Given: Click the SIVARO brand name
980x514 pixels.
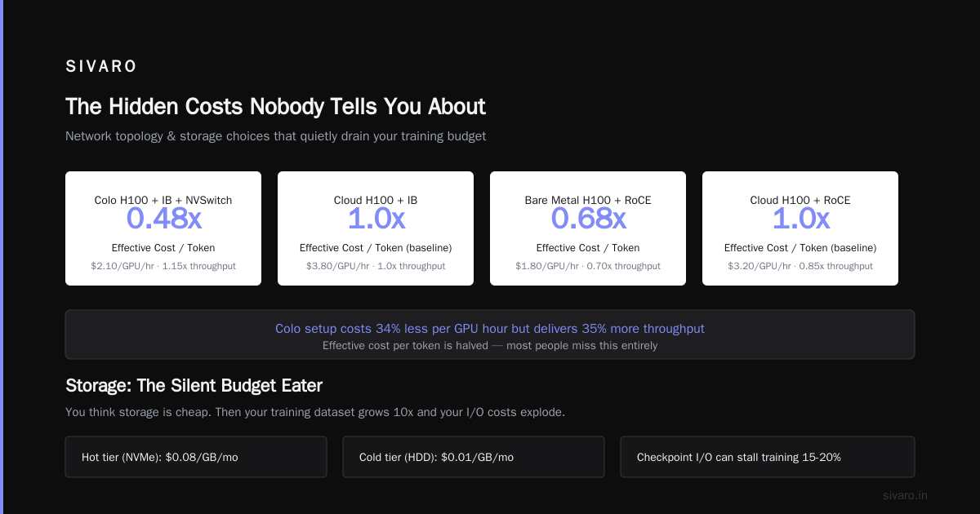Looking at the screenshot, I should 101,67.
